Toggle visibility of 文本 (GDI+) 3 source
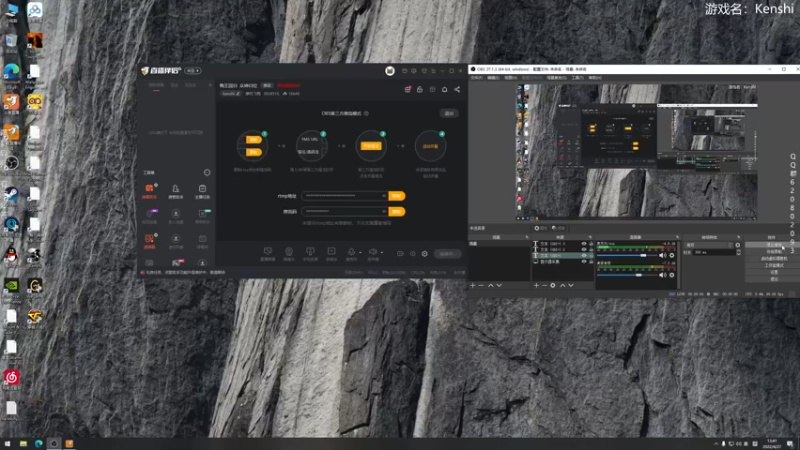This screenshot has height=450, width=800. click(584, 244)
